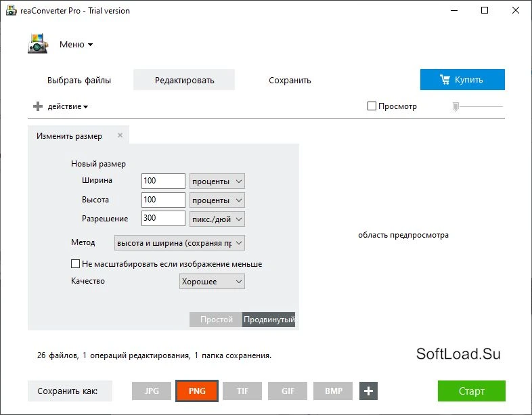Screen dimensions: 532x415
Task: Close the Изменить размер action tab
Action: pos(120,135)
